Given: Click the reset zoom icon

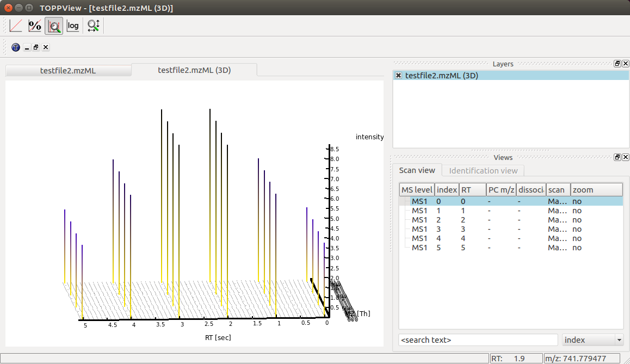Looking at the screenshot, I should (93, 26).
